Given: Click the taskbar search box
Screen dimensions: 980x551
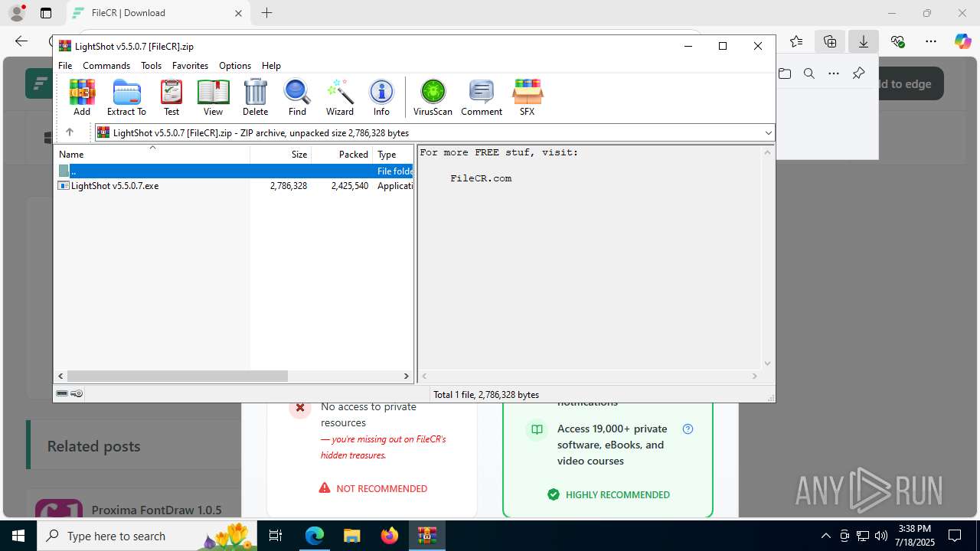Looking at the screenshot, I should [149, 536].
